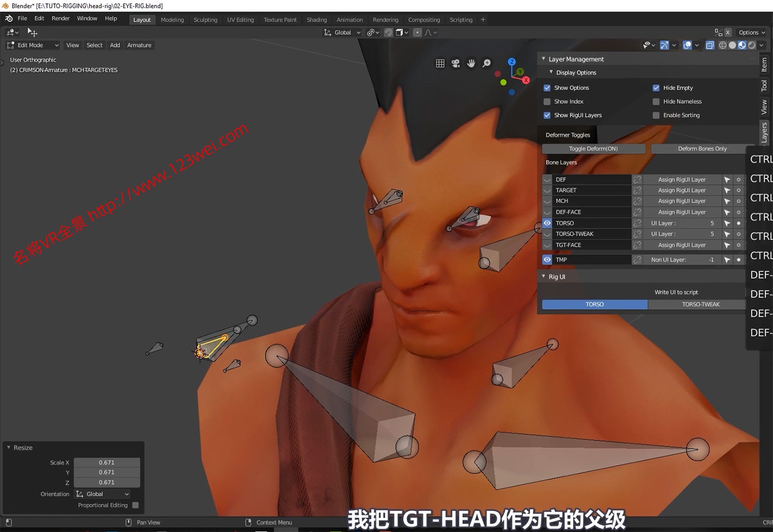Click the pan hand icon in the viewport
This screenshot has width=773, height=532.
(471, 63)
